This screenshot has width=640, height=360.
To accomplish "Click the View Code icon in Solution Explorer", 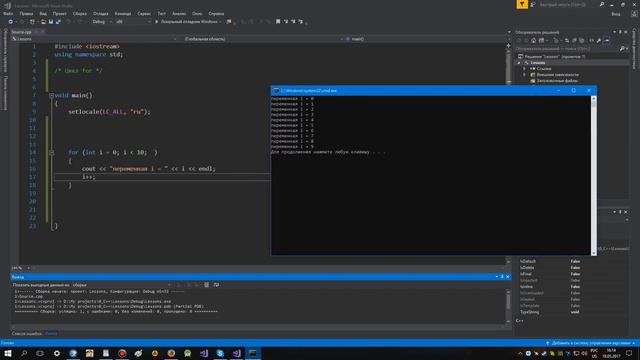I will click(591, 40).
